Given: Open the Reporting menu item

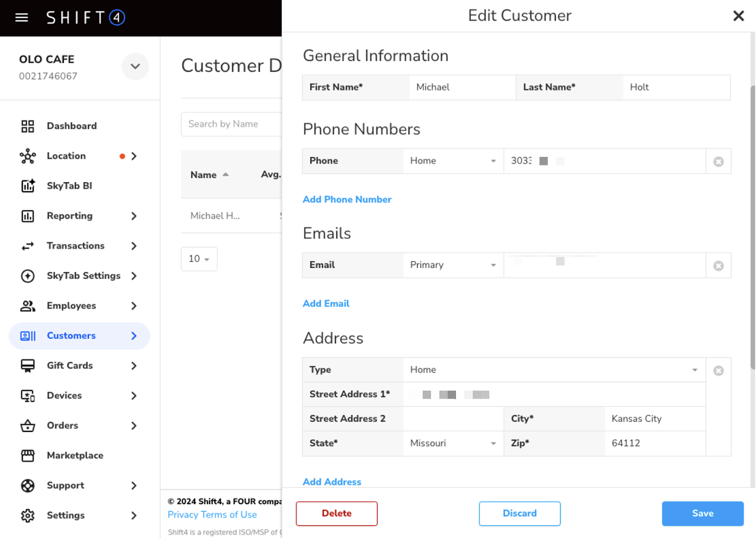Looking at the screenshot, I should pos(69,216).
